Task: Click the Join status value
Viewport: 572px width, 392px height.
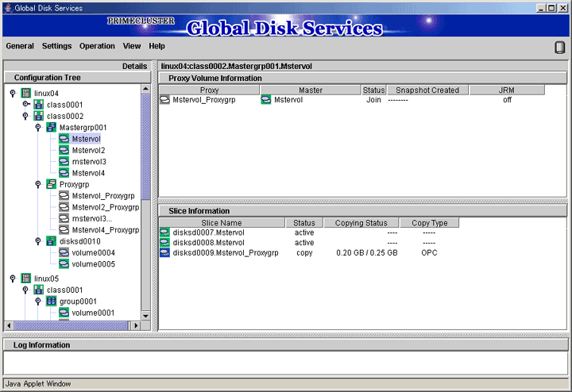Action: [373, 100]
